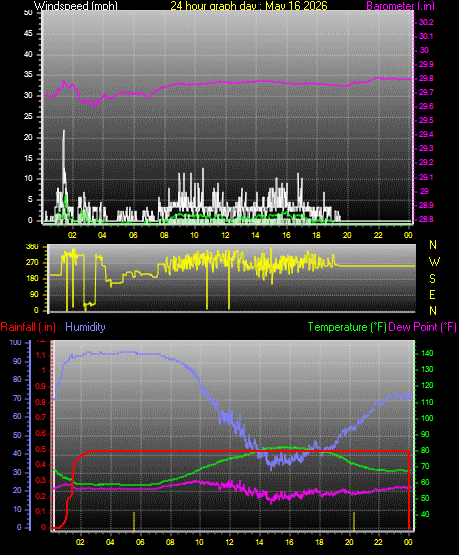Screen dimensions: 459x555
Task: Click the yellow marker near hour 06
Action: point(134,521)
